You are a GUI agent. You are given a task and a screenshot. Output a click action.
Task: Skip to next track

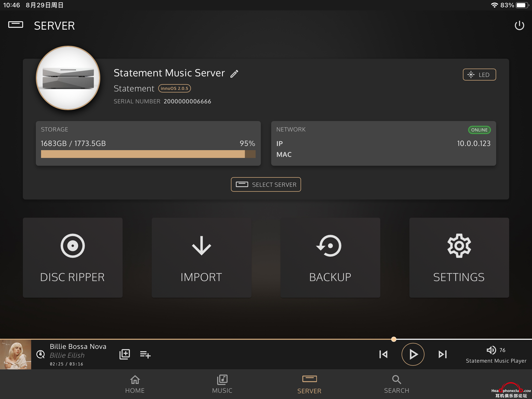442,354
